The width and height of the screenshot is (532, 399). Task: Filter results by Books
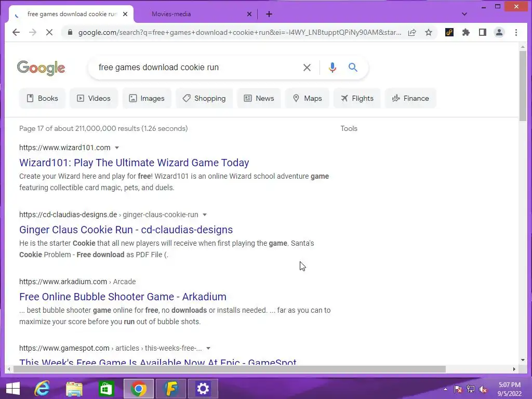[x=42, y=98]
